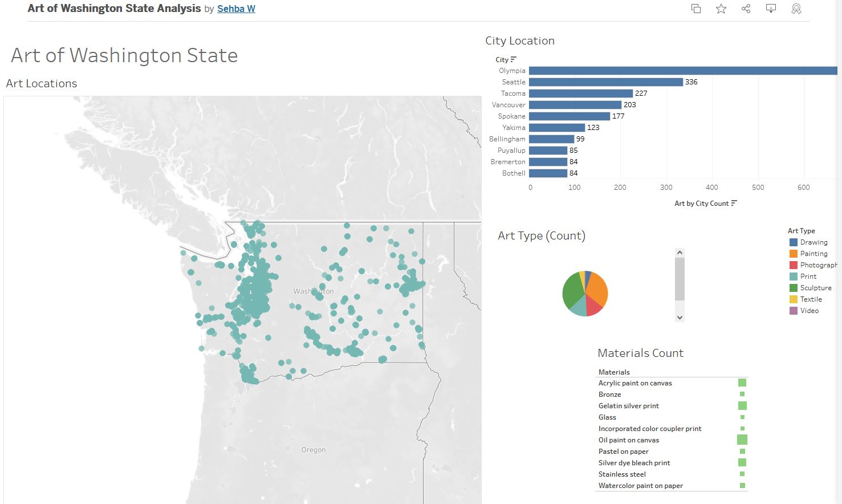Click sort icon beside Art by City Count
This screenshot has width=842, height=504.
(x=734, y=203)
